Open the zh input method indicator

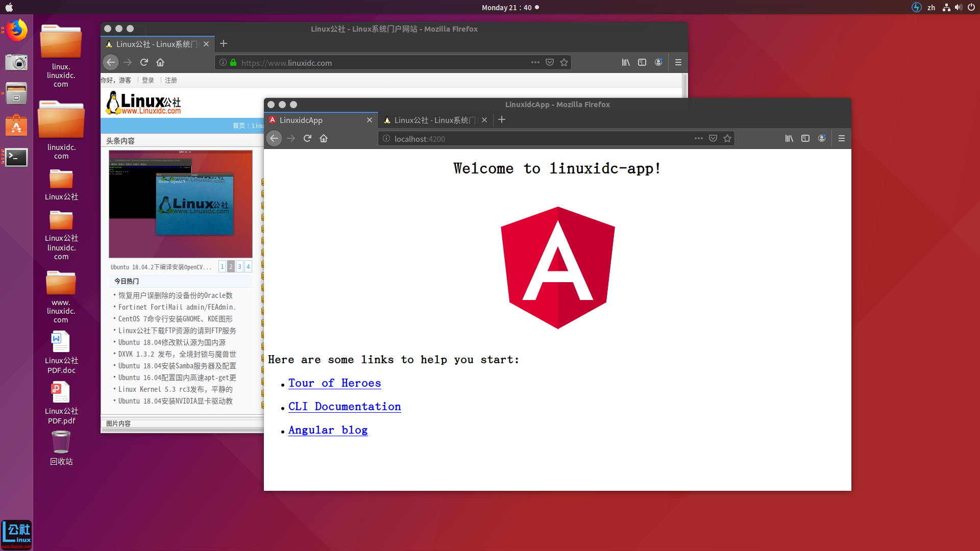coord(932,7)
